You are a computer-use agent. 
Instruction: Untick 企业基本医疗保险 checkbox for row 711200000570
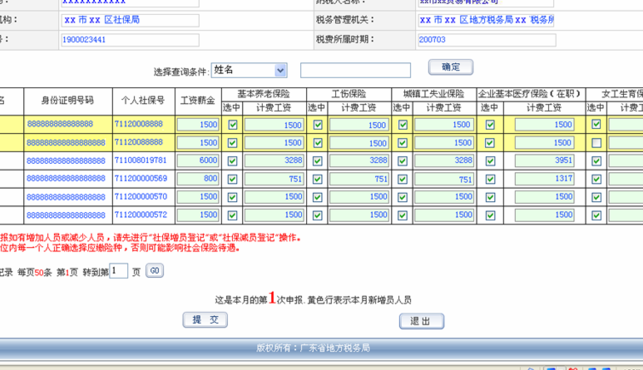[x=490, y=197]
